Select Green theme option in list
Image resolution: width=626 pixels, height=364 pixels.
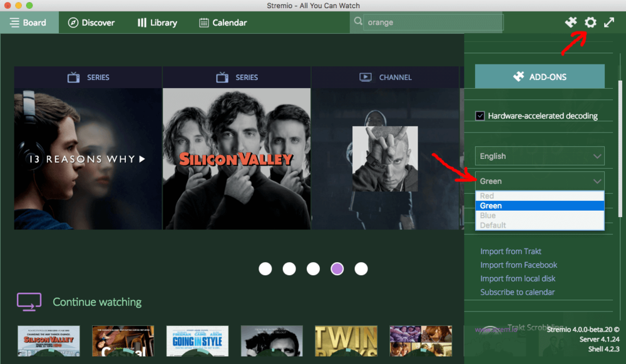[x=540, y=206]
